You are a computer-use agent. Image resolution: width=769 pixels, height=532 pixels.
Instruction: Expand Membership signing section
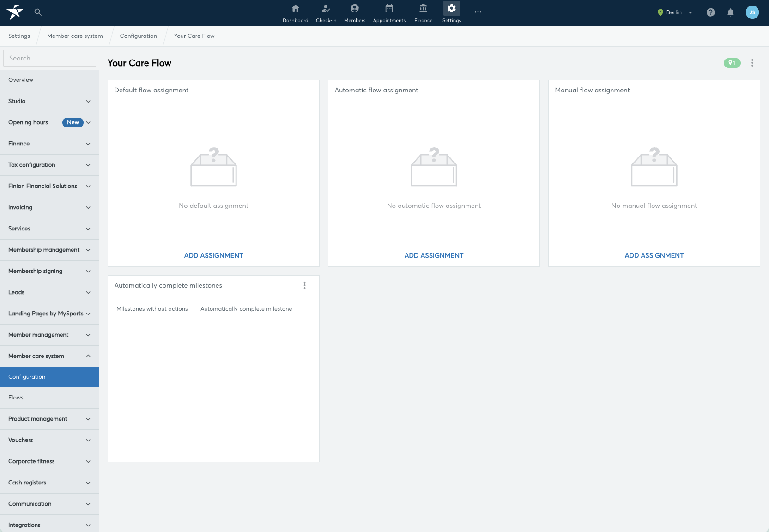[x=49, y=271]
